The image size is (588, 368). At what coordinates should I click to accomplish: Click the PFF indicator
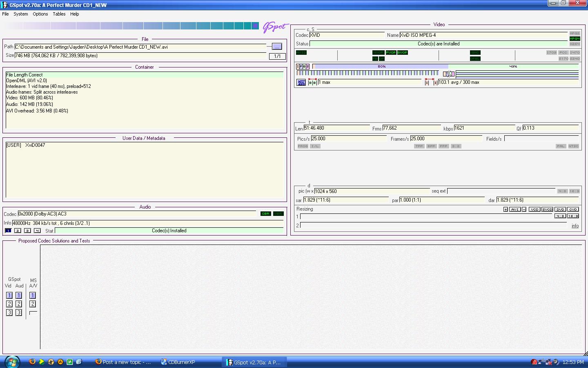(x=443, y=146)
